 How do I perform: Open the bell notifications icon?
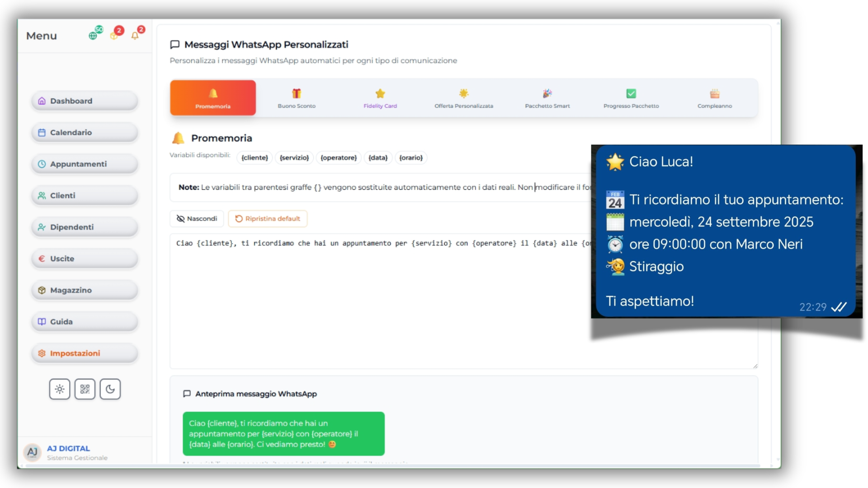tap(135, 35)
